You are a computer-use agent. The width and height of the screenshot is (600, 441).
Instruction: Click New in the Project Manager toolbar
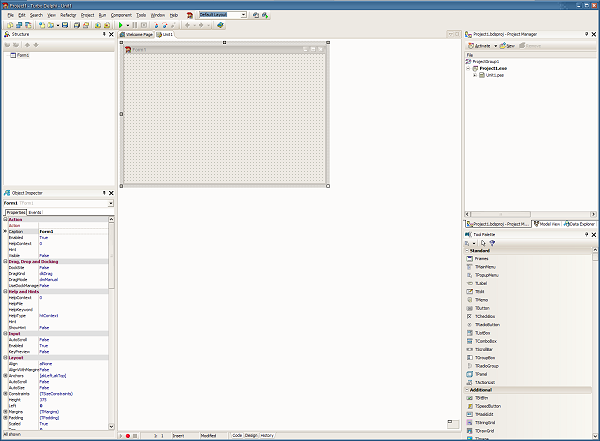[508, 45]
